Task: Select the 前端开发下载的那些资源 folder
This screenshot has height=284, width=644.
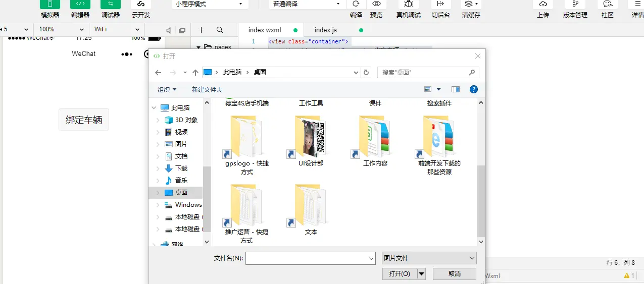Action: coord(439,145)
